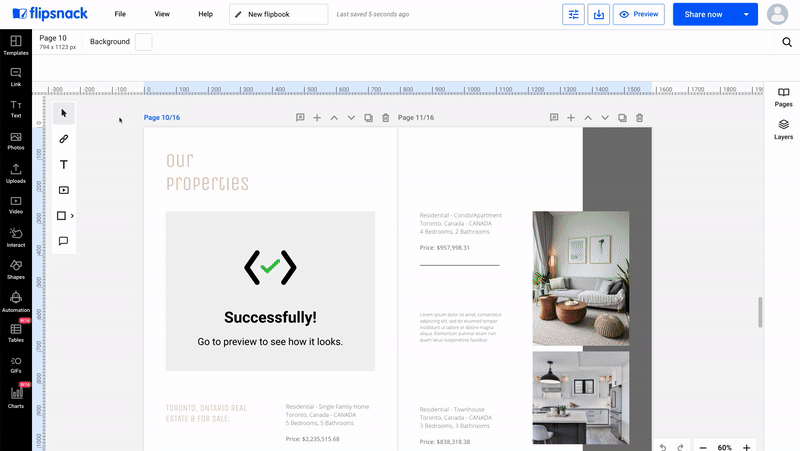Select the kitchen photo
The width and height of the screenshot is (800, 451).
tap(581, 397)
